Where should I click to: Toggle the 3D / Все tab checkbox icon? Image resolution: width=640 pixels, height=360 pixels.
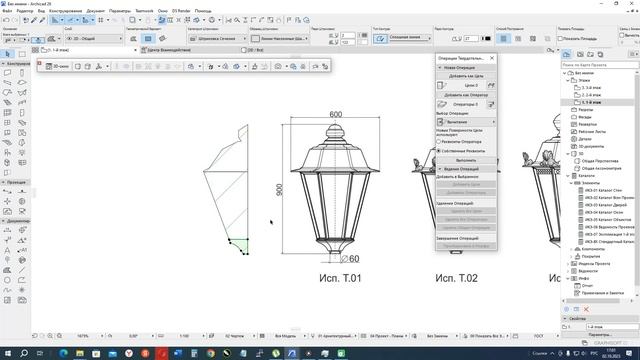244,50
